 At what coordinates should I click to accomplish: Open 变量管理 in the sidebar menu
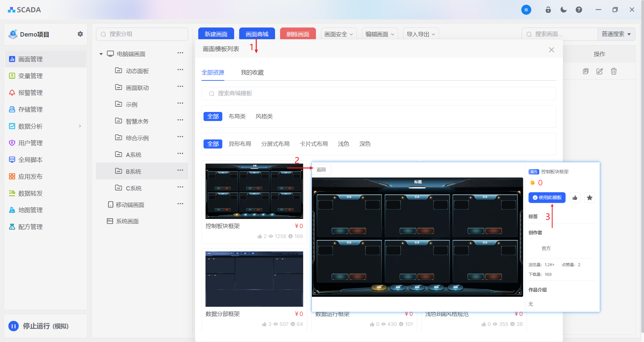30,76
